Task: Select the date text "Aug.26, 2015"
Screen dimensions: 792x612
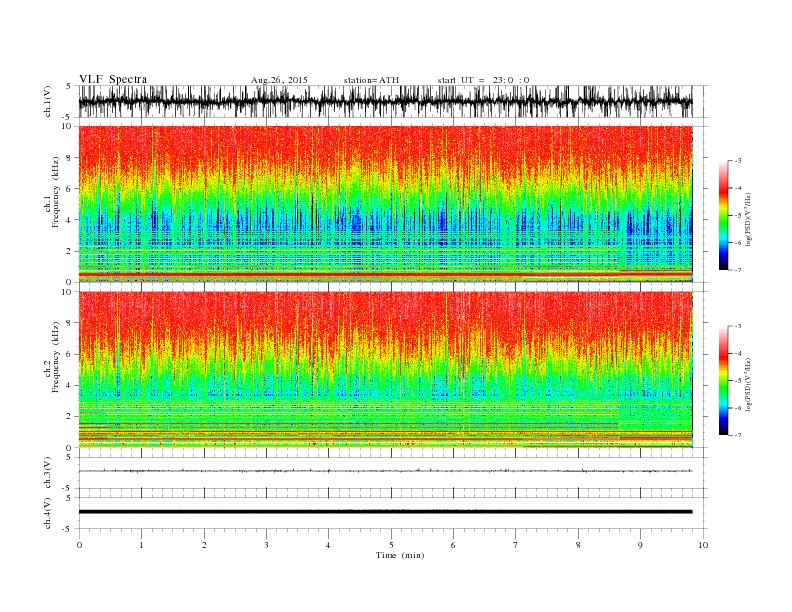Action: pyautogui.click(x=279, y=80)
